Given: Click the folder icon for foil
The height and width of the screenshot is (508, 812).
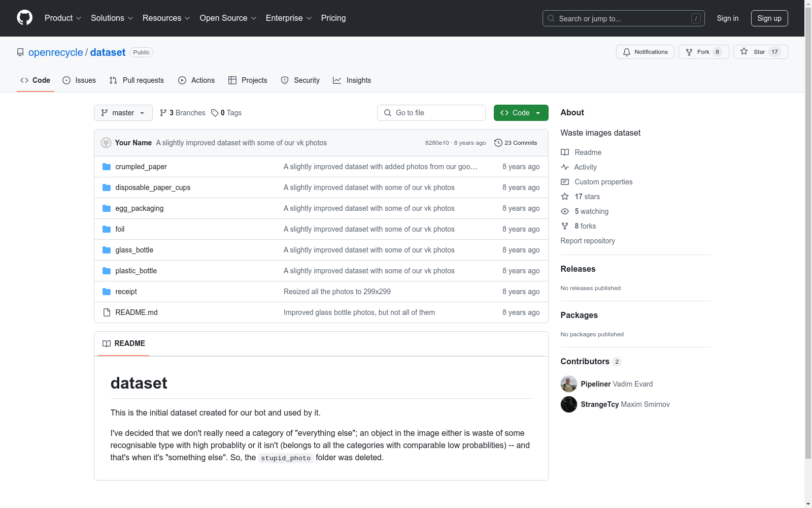Looking at the screenshot, I should coord(107,229).
